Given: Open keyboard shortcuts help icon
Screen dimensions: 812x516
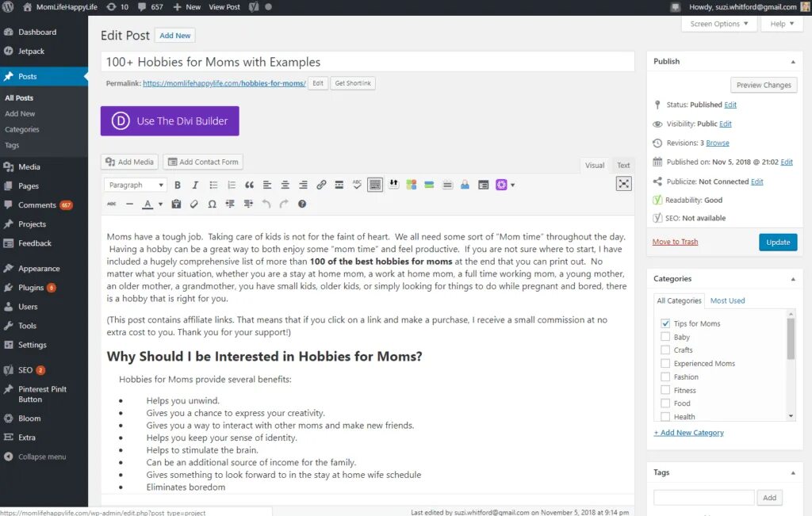Looking at the screenshot, I should coord(302,204).
